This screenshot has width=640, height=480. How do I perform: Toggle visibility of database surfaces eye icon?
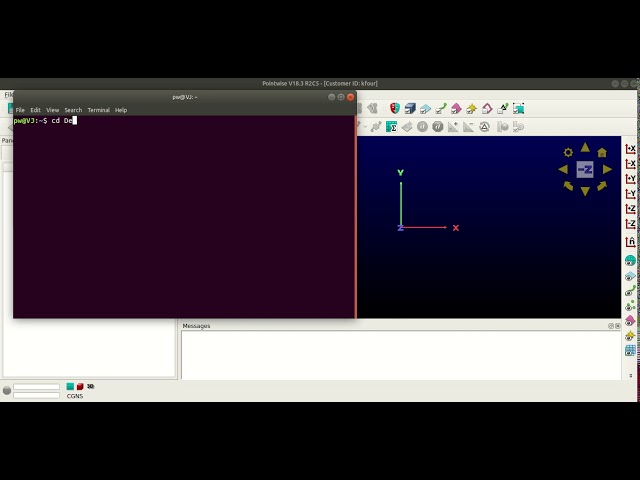tap(630, 320)
